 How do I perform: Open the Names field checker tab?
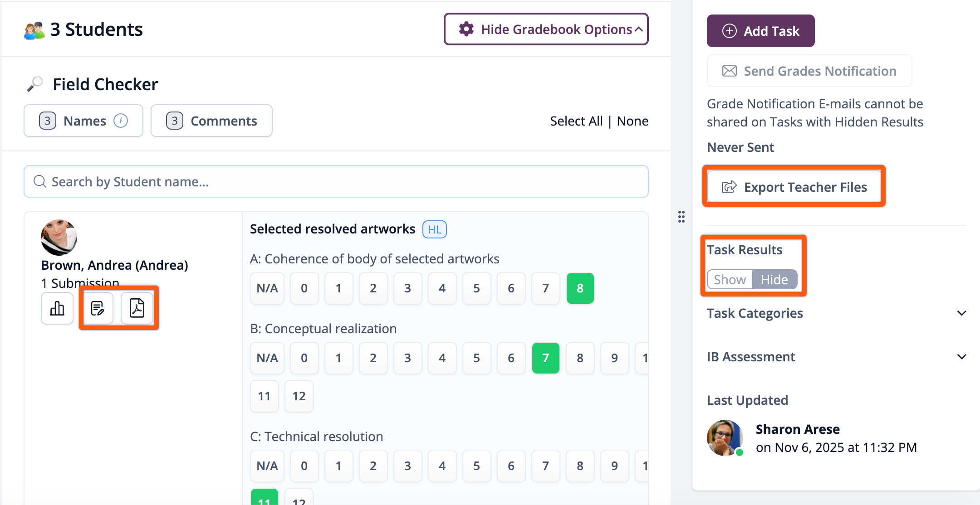click(83, 121)
